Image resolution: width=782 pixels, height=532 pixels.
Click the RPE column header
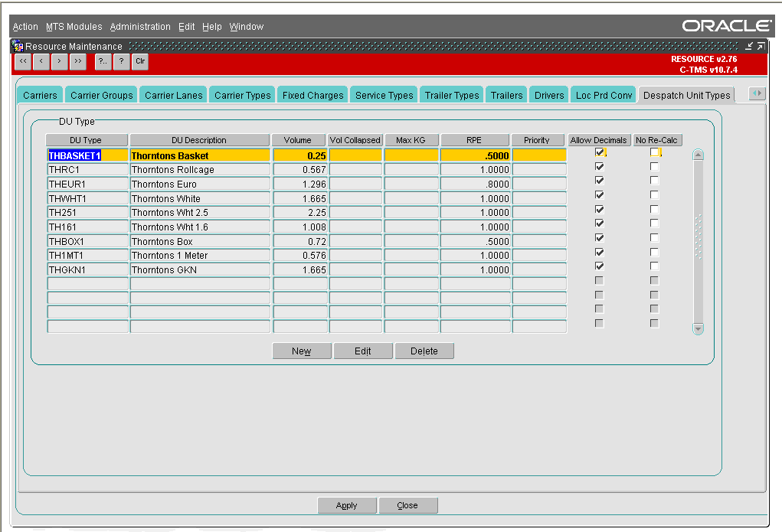474,140
